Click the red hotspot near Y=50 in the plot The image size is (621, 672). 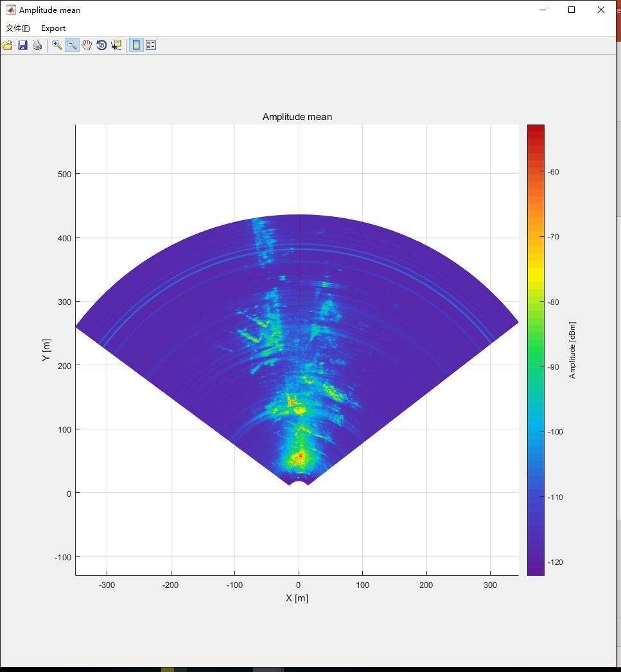pyautogui.click(x=300, y=456)
